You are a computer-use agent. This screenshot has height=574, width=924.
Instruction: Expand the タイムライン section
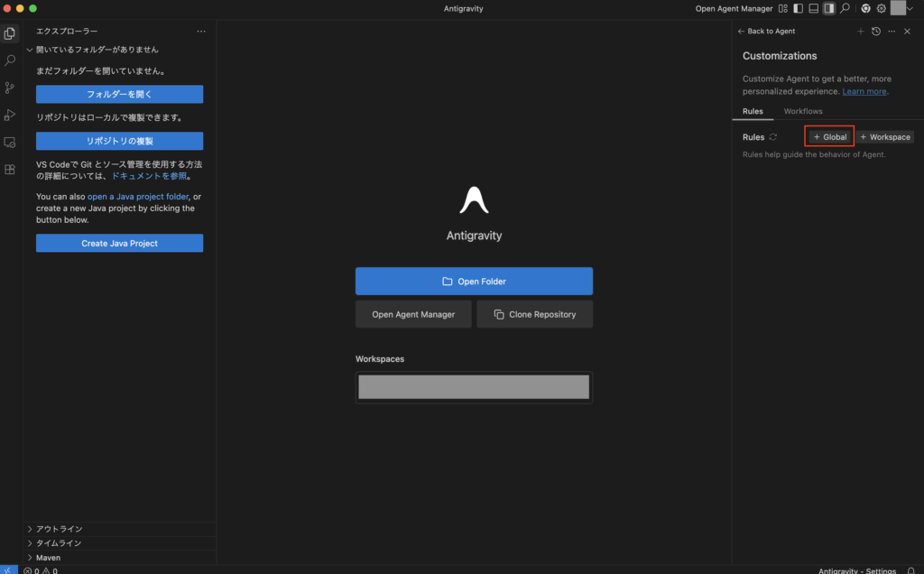[x=60, y=543]
